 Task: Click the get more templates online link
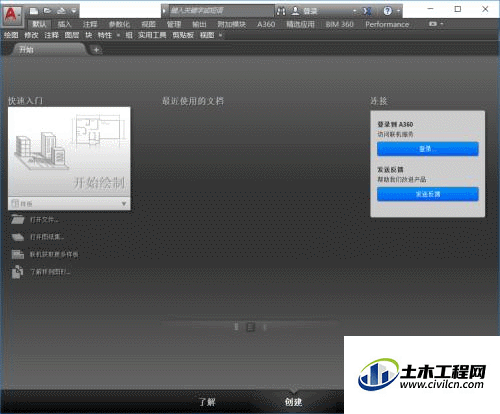tap(54, 255)
